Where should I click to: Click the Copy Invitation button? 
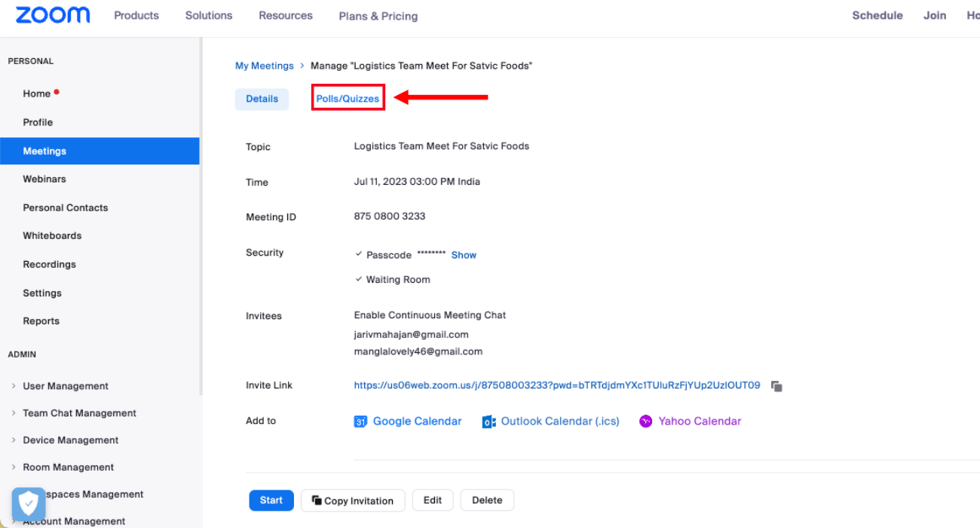tap(353, 500)
